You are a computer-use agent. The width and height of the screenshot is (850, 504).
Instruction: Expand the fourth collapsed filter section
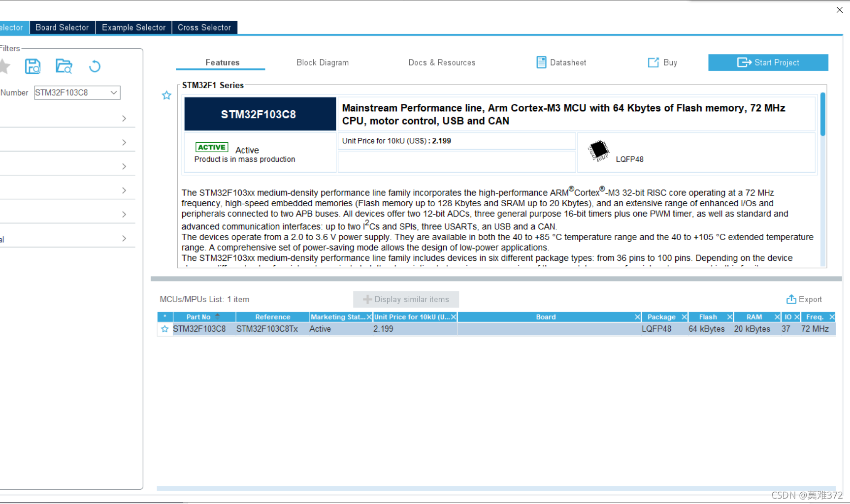click(124, 190)
